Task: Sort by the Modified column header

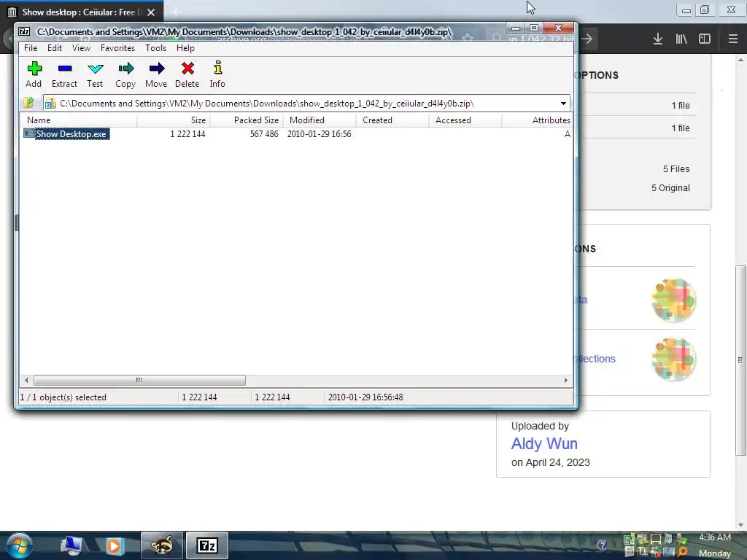Action: click(x=320, y=120)
